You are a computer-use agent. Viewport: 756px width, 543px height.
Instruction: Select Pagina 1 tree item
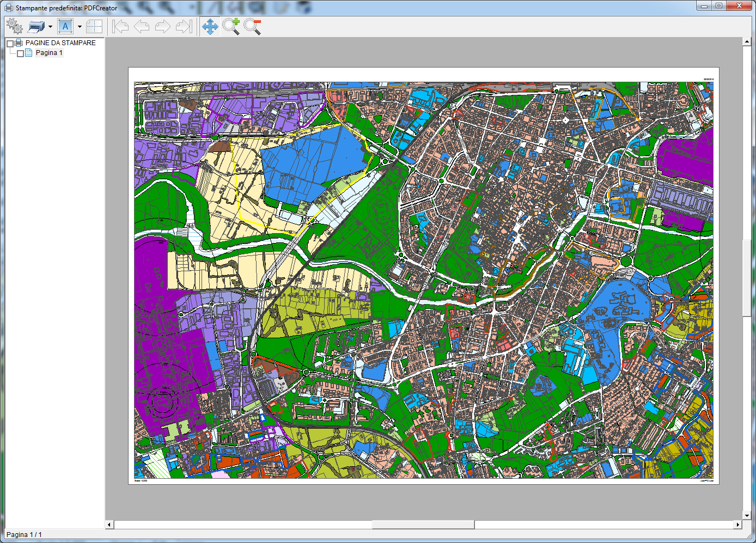coord(49,53)
